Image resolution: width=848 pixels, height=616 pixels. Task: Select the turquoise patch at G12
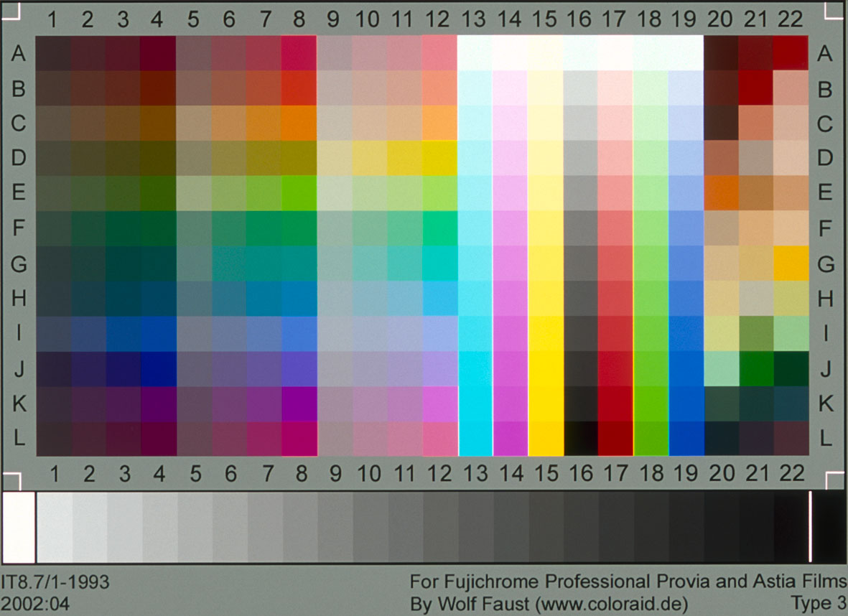pos(439,263)
